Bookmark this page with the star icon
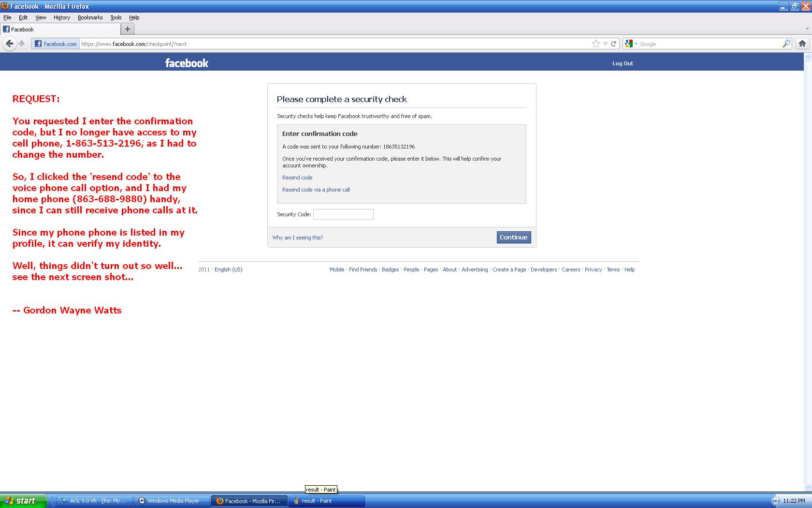Image resolution: width=812 pixels, height=508 pixels. click(x=595, y=44)
